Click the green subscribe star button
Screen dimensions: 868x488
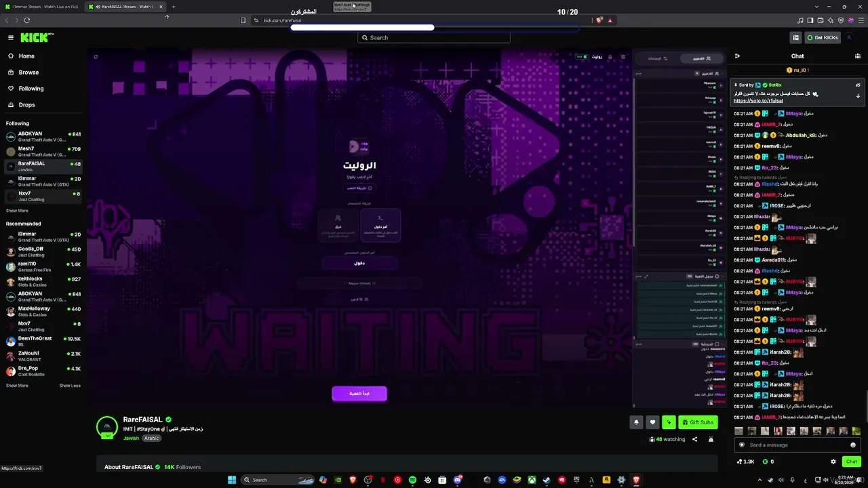[x=669, y=422]
